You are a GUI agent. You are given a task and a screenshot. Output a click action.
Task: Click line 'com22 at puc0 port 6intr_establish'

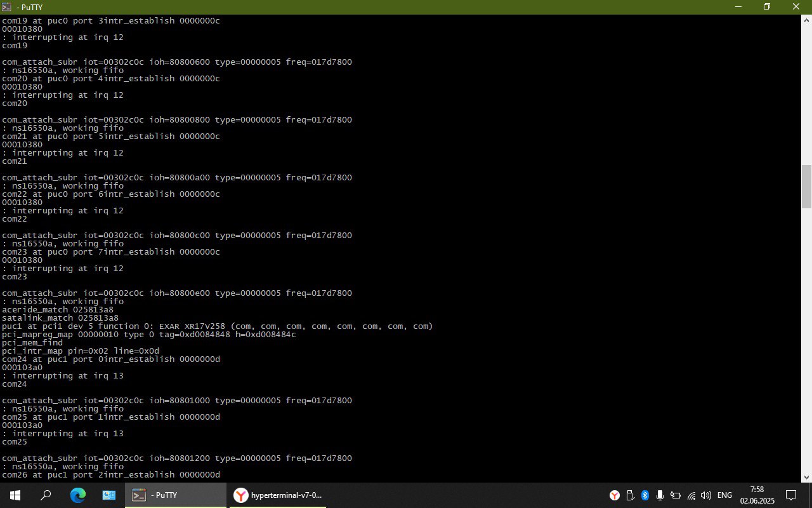coord(111,194)
